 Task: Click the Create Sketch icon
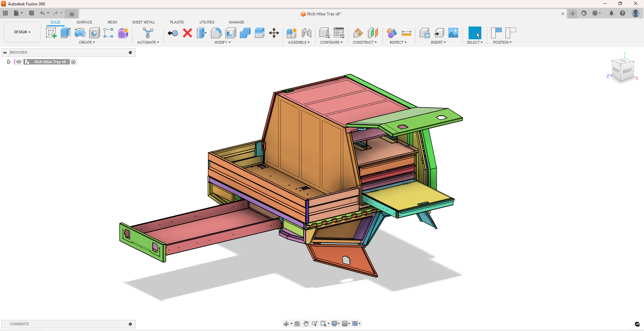51,33
